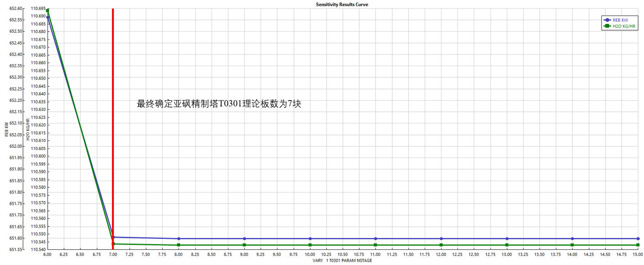The width and height of the screenshot is (644, 265).
Task: Select x-axis tick label 9.50
Action: 277,254
